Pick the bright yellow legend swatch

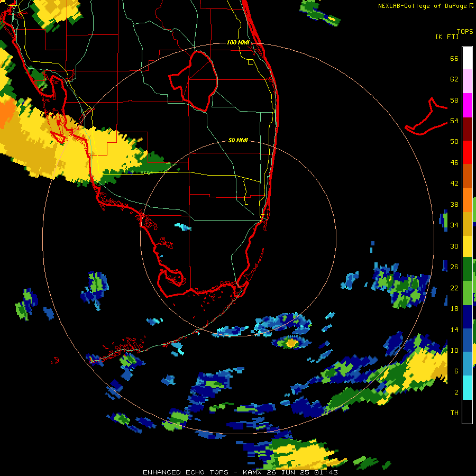tap(467, 246)
